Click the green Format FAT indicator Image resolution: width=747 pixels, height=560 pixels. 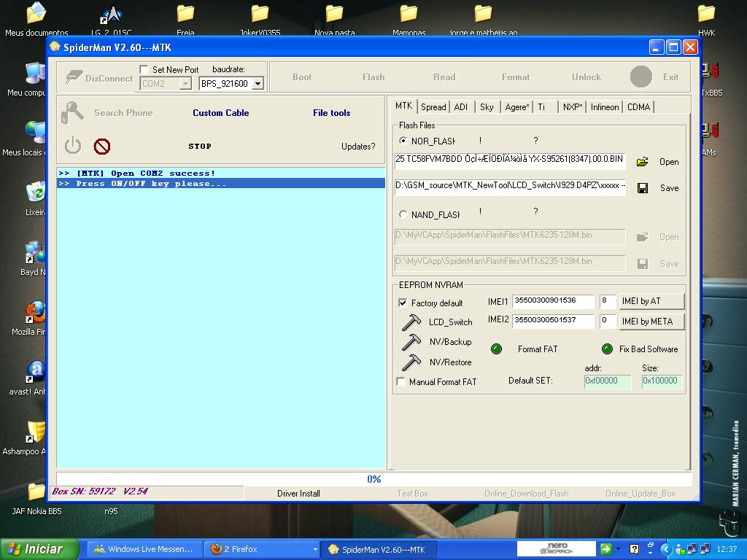[497, 349]
